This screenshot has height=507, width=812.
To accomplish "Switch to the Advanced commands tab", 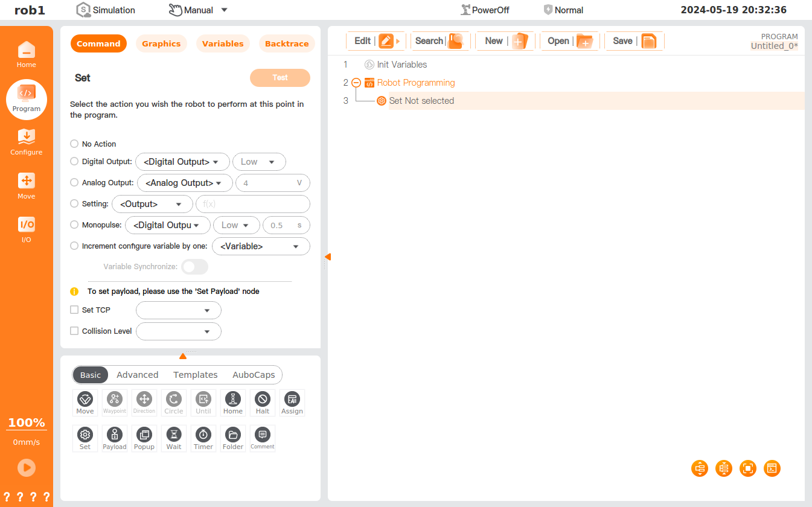I will coord(137,375).
